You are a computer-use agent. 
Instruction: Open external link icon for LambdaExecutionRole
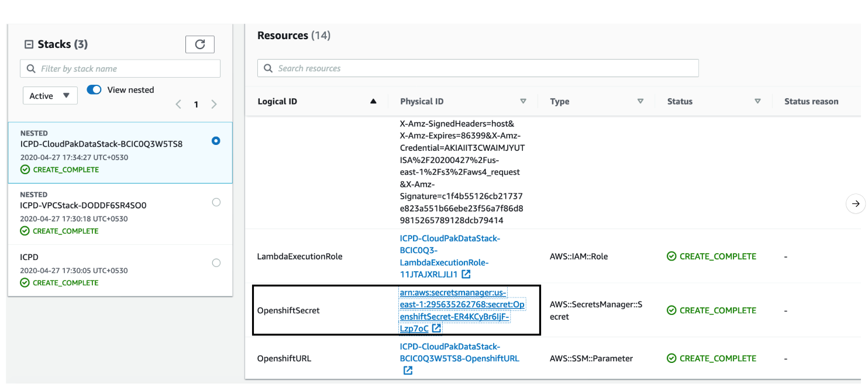point(466,274)
